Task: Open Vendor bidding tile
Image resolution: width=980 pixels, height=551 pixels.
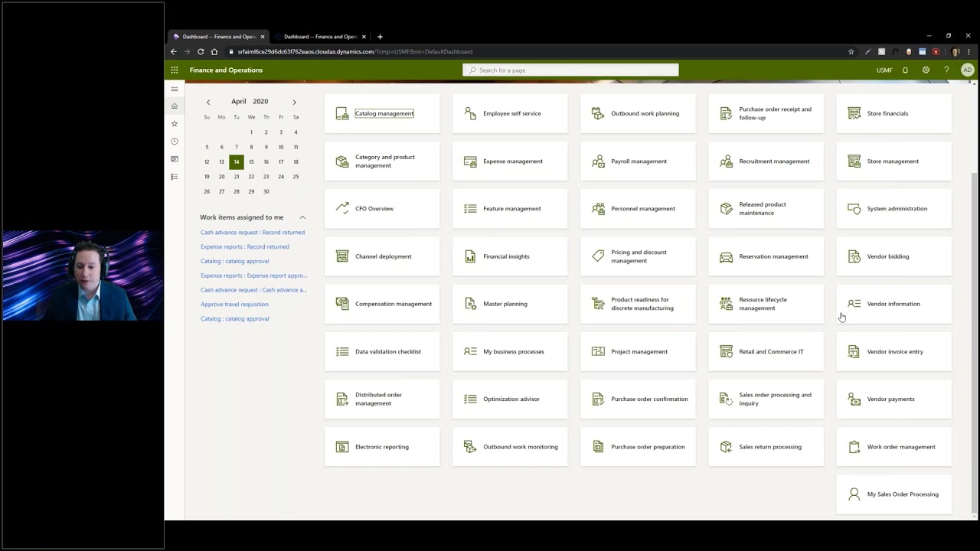Action: coord(894,256)
